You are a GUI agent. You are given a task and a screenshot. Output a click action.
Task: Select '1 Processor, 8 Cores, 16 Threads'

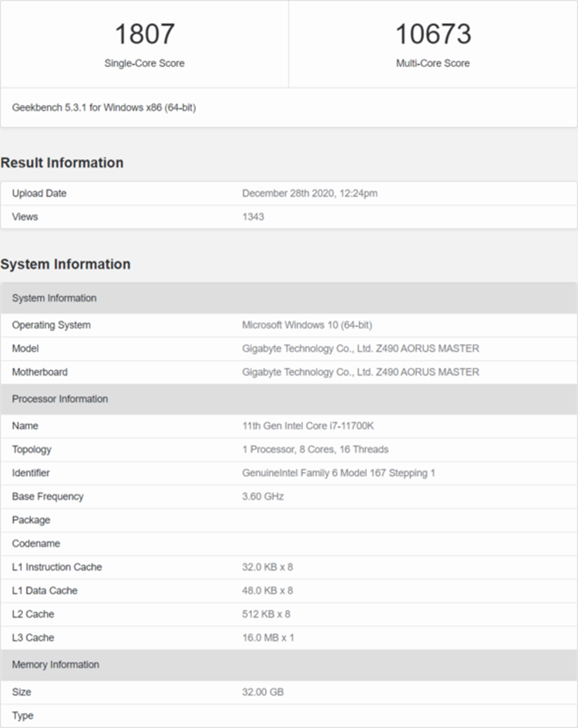(x=315, y=450)
